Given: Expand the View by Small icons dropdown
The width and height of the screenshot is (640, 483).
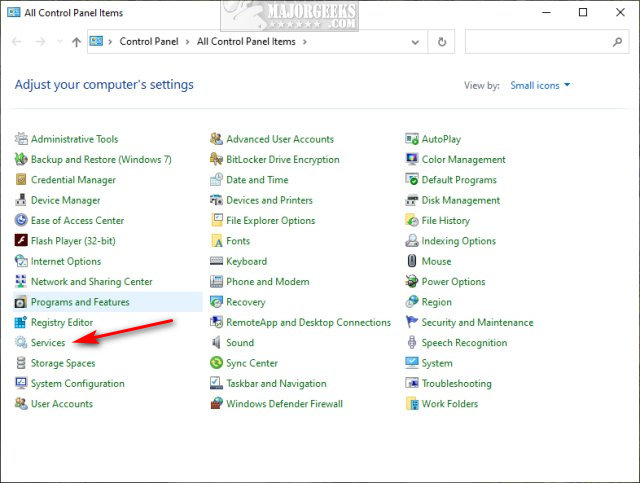Looking at the screenshot, I should pyautogui.click(x=540, y=86).
